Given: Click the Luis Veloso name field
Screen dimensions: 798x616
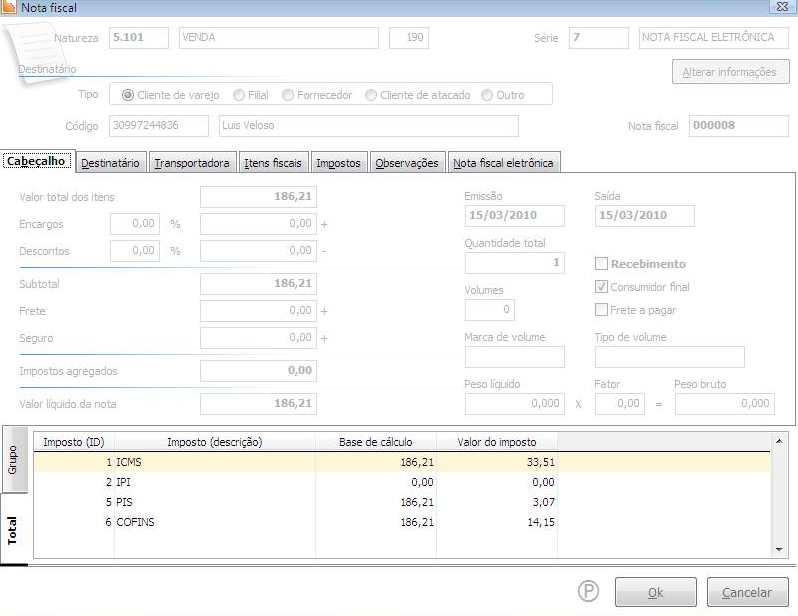Looking at the screenshot, I should (x=369, y=126).
